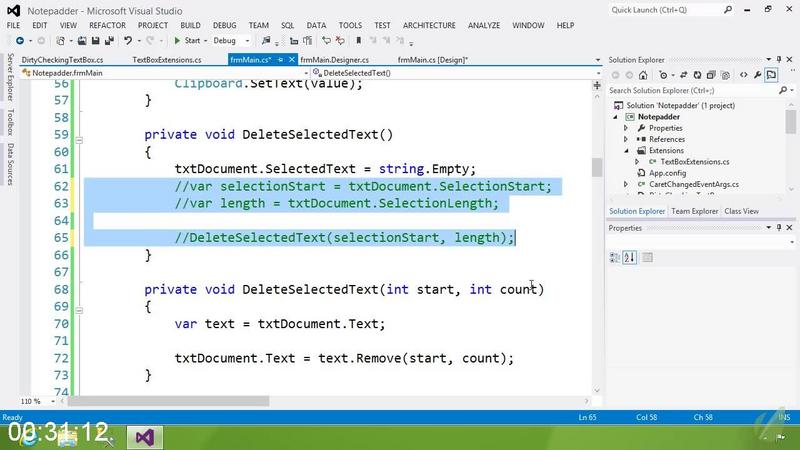
Task: Click the Solution Explorer Refresh icon
Action: pyautogui.click(x=697, y=75)
